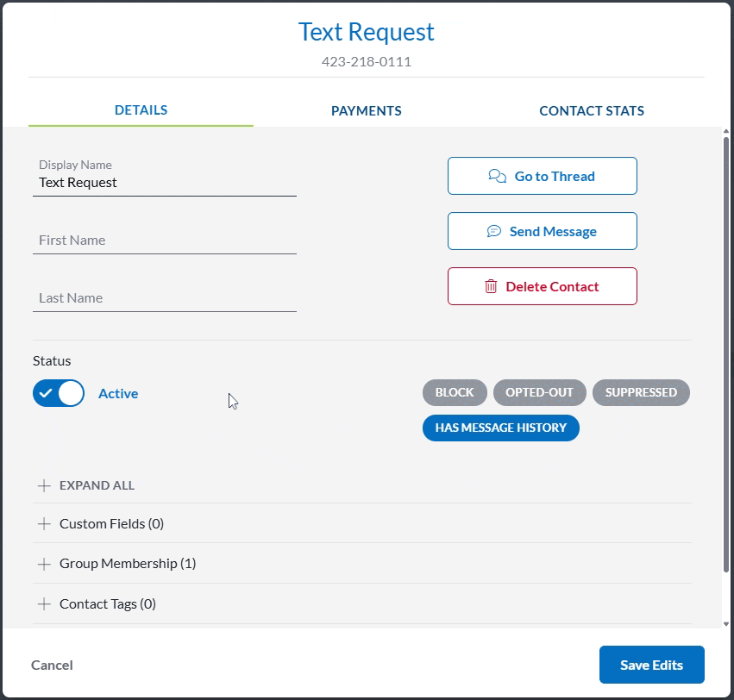This screenshot has width=734, height=700.
Task: Click the plus icon beside Contact Tags
Action: pyautogui.click(x=44, y=604)
